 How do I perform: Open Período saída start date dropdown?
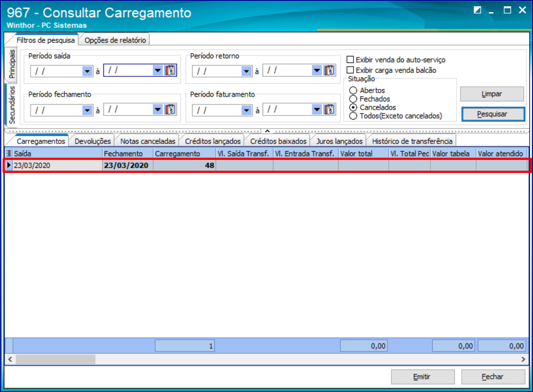coord(87,71)
